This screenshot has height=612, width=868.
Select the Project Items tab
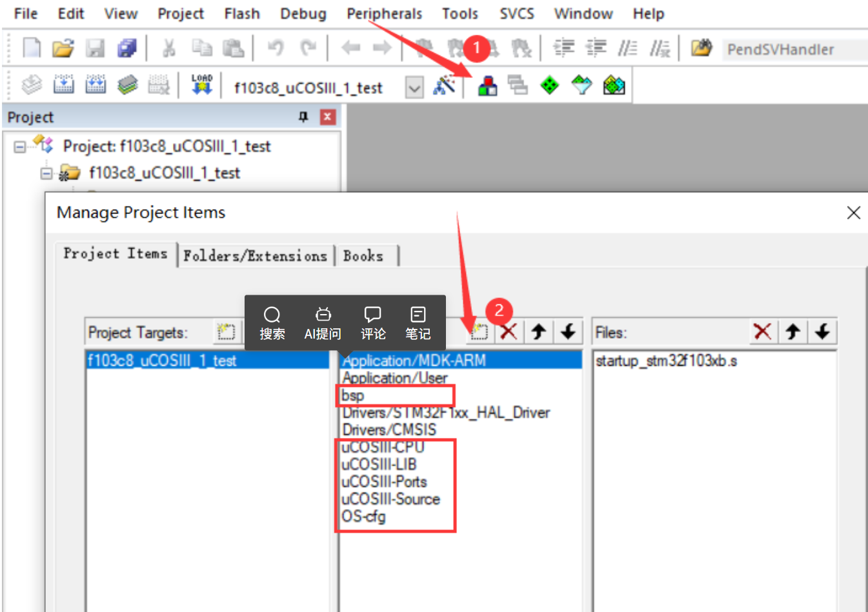tap(116, 253)
